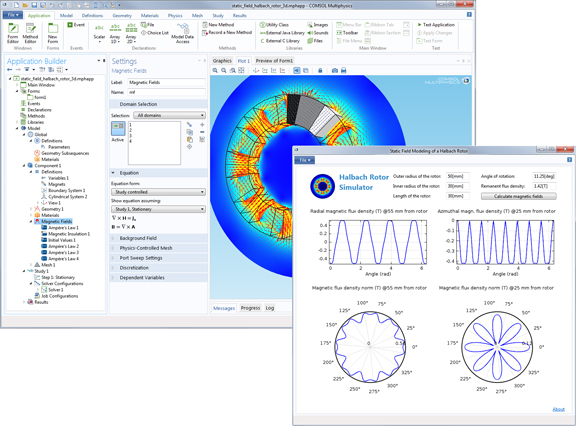Paste selection in Domain Selection
The width and height of the screenshot is (576, 426).
(190, 140)
